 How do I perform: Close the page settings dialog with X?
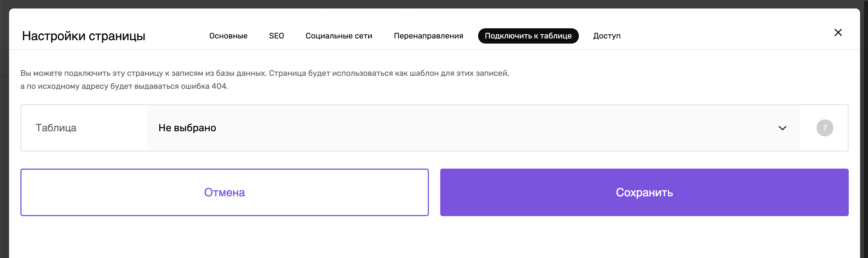click(838, 32)
